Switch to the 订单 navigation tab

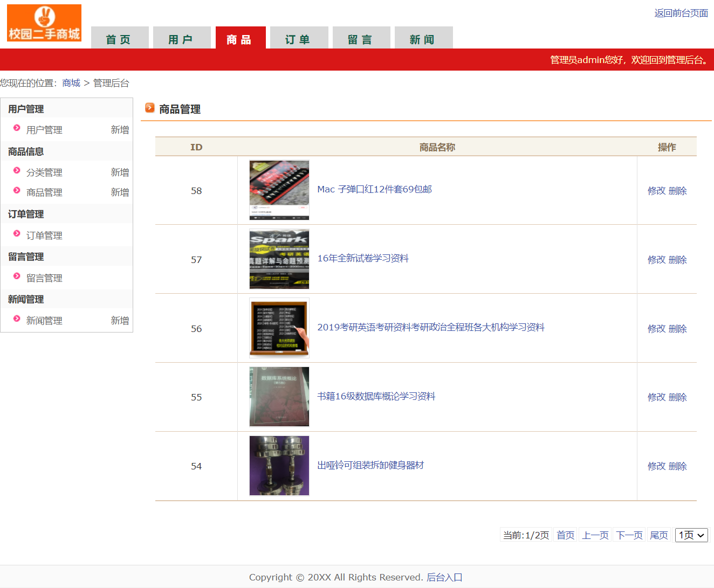pyautogui.click(x=299, y=38)
